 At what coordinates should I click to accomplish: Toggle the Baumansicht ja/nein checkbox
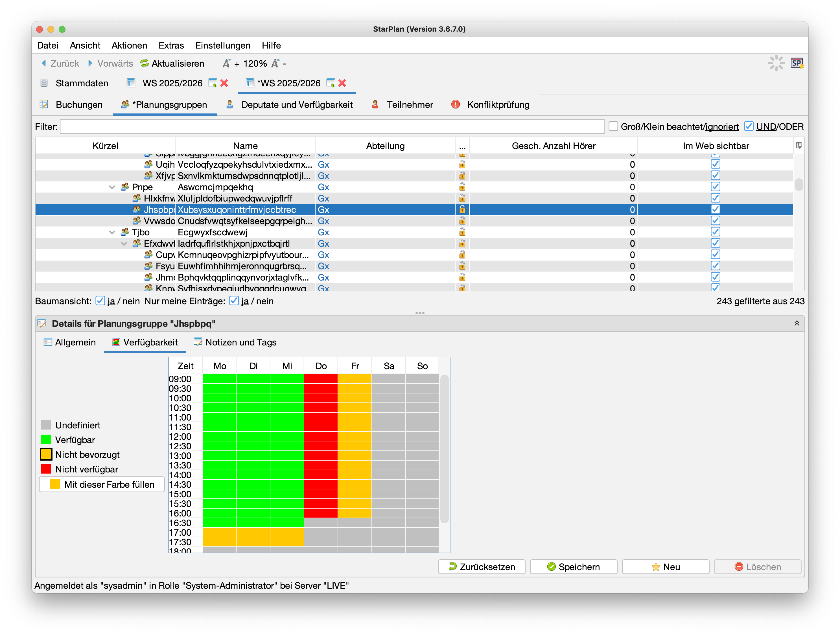100,301
